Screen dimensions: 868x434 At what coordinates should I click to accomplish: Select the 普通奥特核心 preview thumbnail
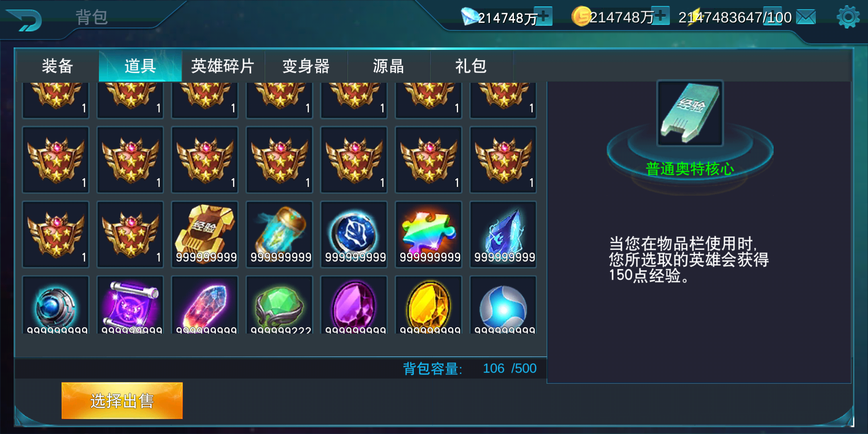[x=690, y=113]
